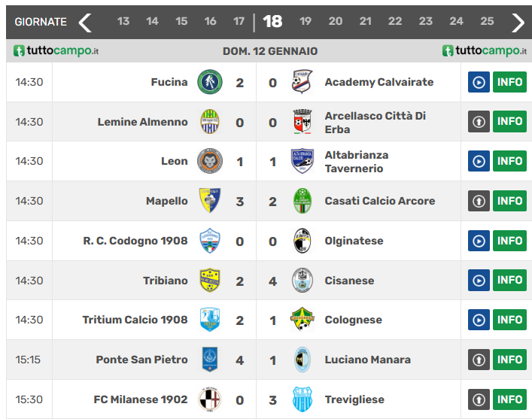The image size is (532, 419).
Task: Click the Mapello team crest icon
Action: coord(209,201)
